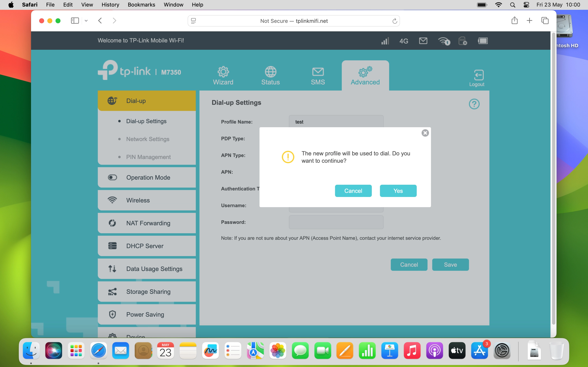Image resolution: width=588 pixels, height=367 pixels.
Task: Switch to the Status tab
Action: tap(271, 76)
